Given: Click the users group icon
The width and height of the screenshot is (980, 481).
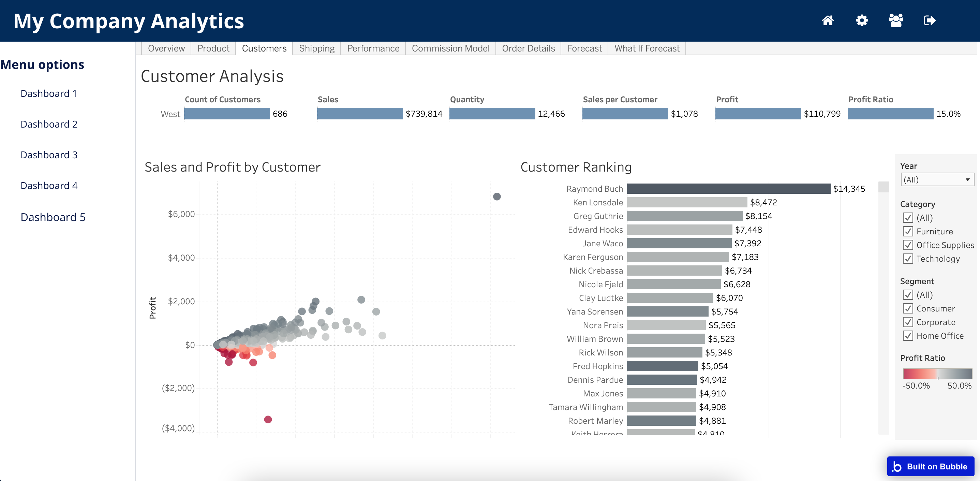Looking at the screenshot, I should coord(895,20).
